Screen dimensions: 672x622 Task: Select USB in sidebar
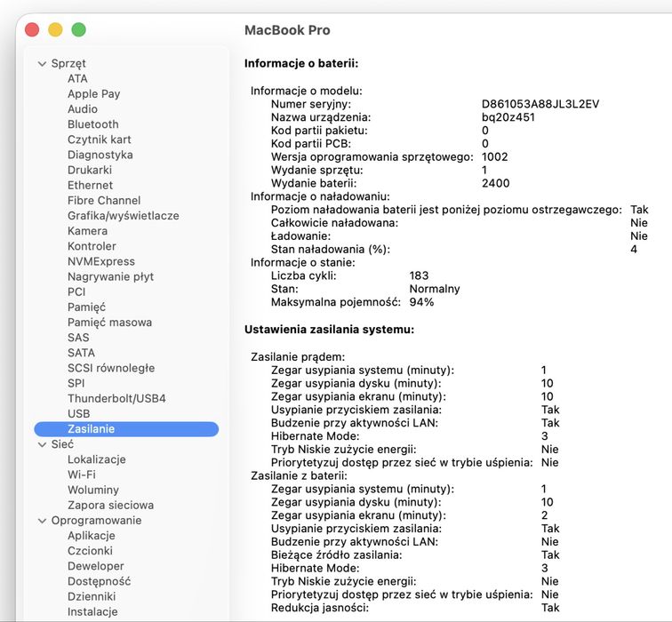point(78,414)
